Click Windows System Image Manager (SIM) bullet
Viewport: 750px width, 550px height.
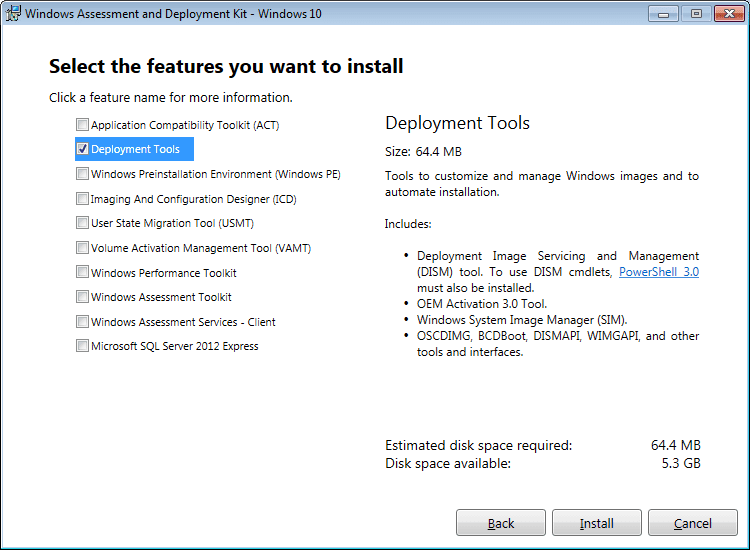(522, 320)
